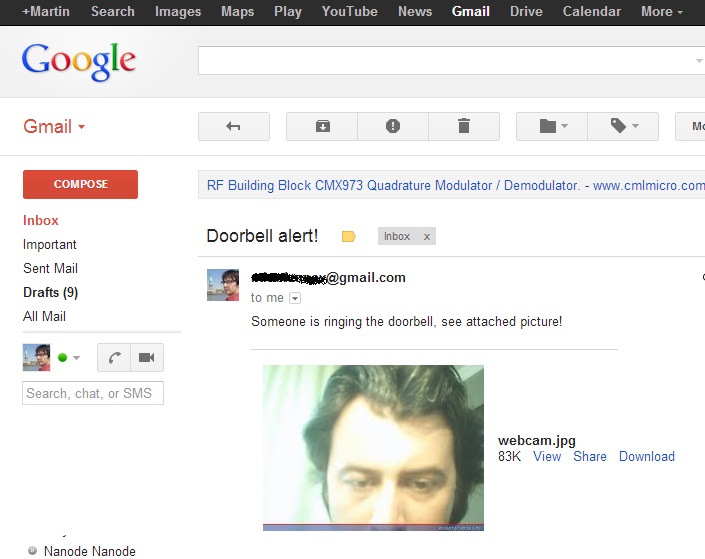
Task: Open Sent Mail folder
Action: coord(50,268)
